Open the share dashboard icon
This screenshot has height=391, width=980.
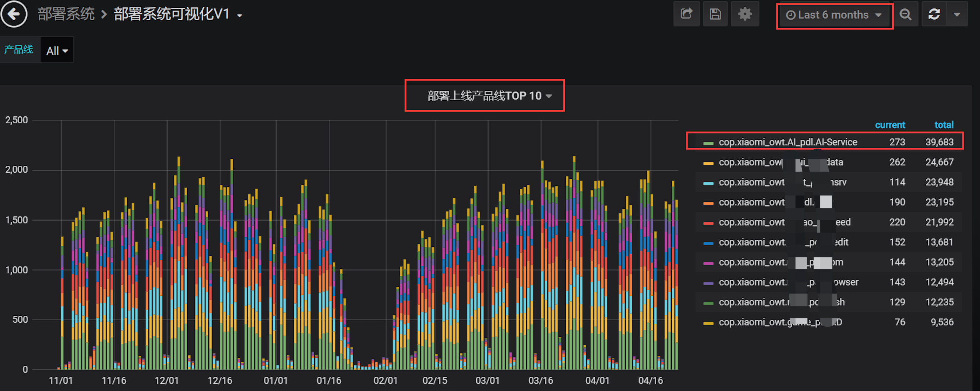point(686,14)
